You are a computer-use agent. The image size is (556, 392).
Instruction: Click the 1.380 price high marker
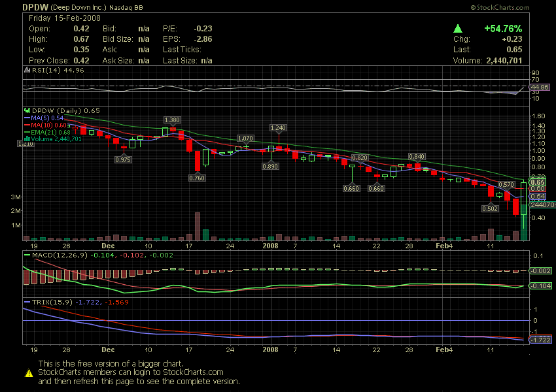(x=172, y=120)
